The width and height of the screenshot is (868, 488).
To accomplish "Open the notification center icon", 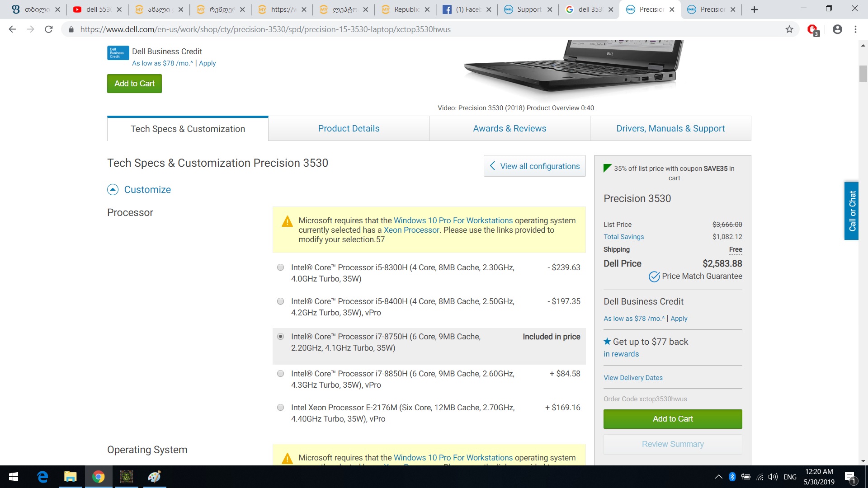I will 849,477.
